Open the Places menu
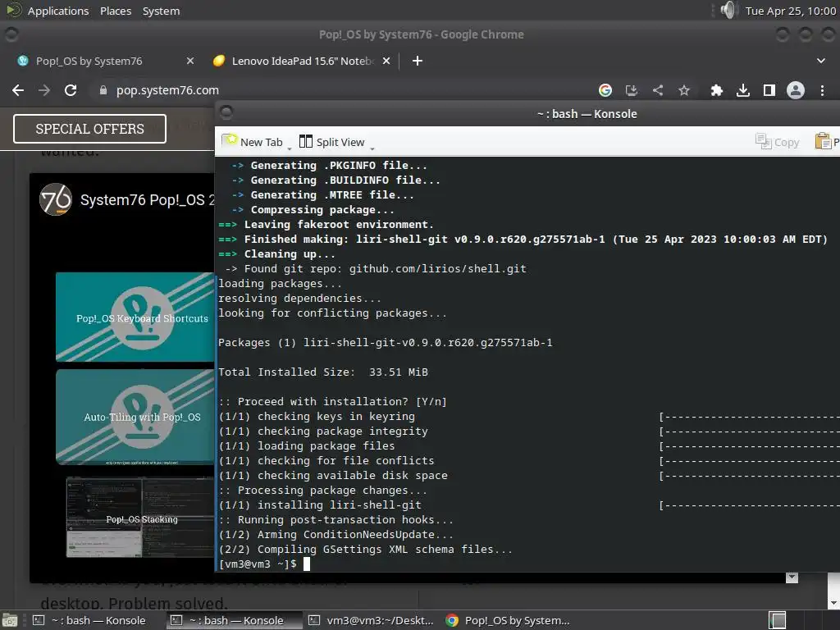Image resolution: width=840 pixels, height=630 pixels. pos(116,11)
